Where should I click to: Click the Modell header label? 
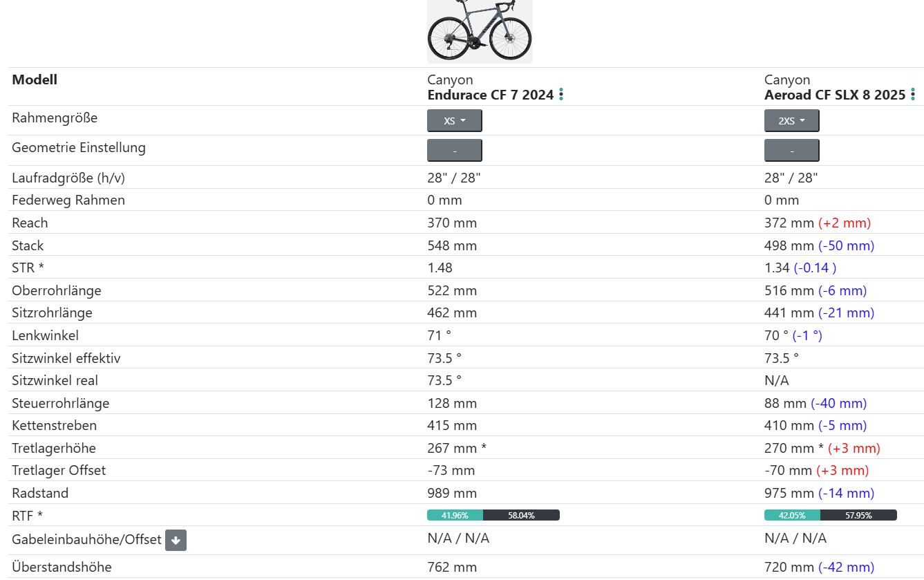coord(35,79)
